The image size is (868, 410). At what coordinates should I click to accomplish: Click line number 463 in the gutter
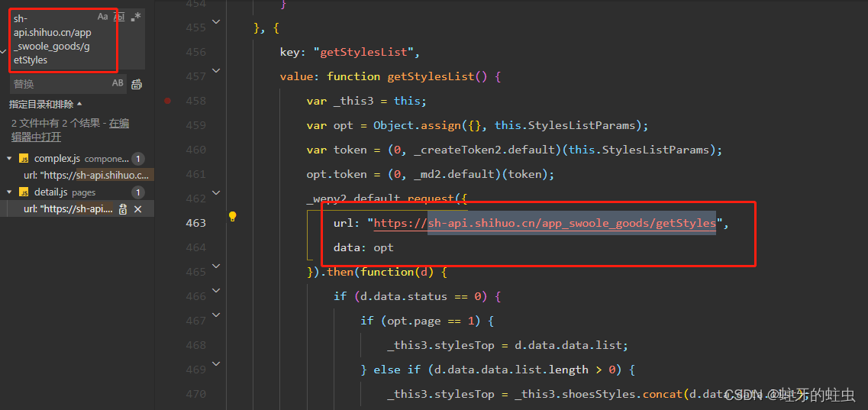(195, 223)
